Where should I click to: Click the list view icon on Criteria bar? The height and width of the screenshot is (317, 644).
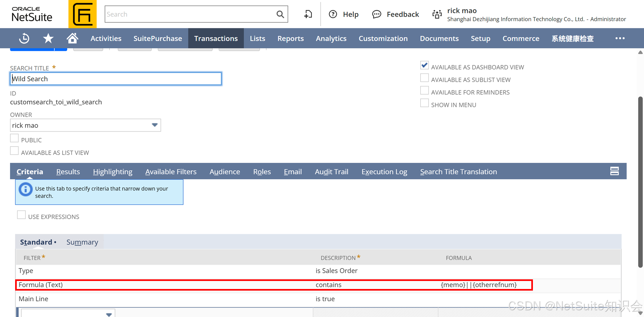click(x=614, y=171)
